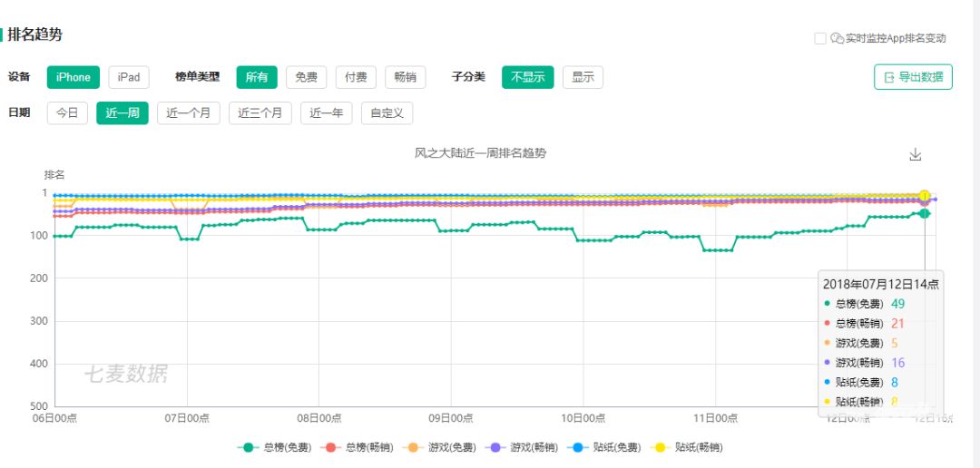Click tooltip date 2018年07月12日14点
This screenshot has height=468, width=980.
pos(880,284)
